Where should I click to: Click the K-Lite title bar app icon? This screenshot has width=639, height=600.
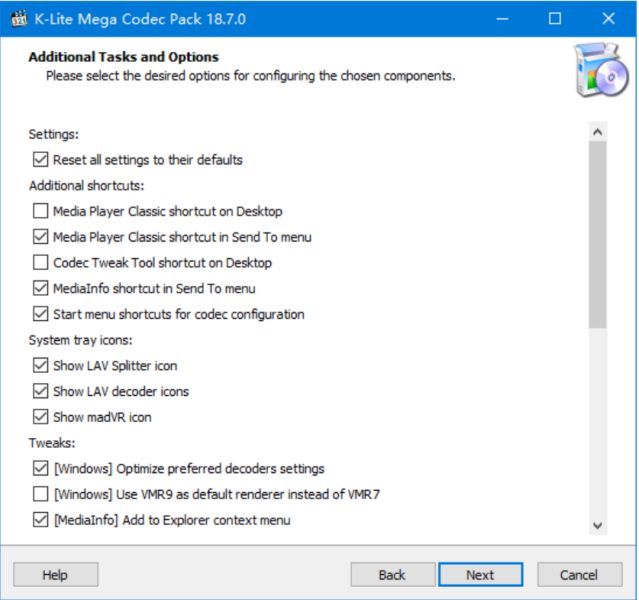click(19, 19)
